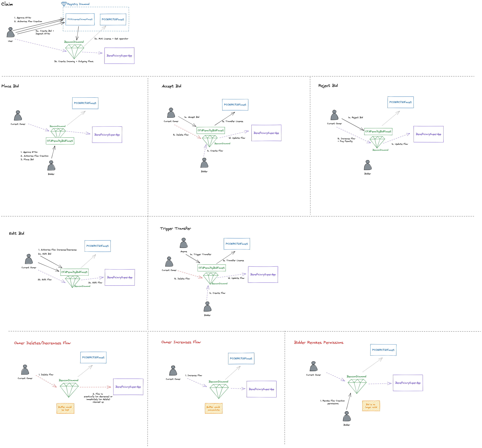Select CFAPenaltyBidFacet box in Edit Bid
This screenshot has height=448, width=482.
74,272
